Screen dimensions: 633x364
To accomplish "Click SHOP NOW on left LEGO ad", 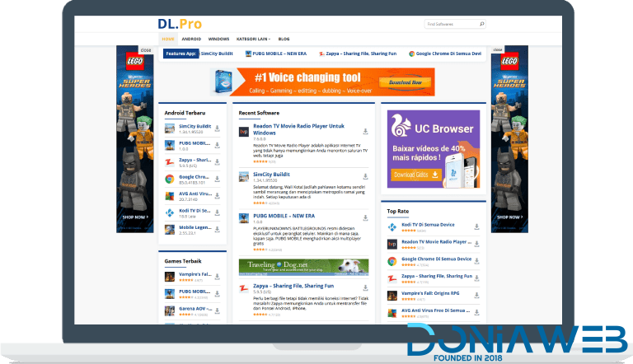I will [x=135, y=217].
